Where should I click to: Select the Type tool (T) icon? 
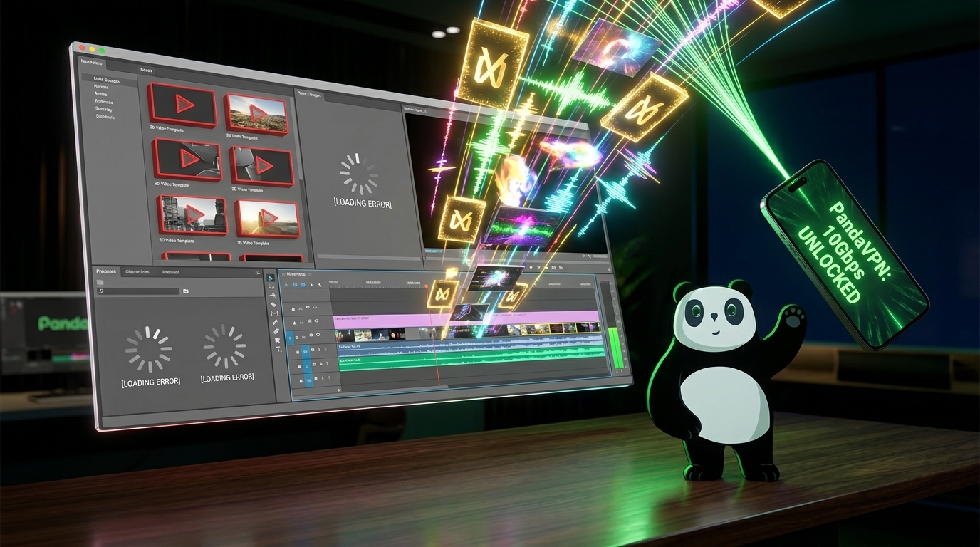(278, 349)
